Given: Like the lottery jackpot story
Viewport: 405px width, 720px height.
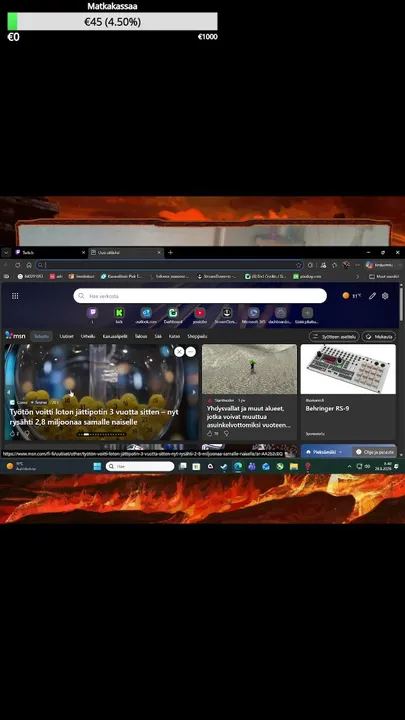Looking at the screenshot, I should point(14,433).
